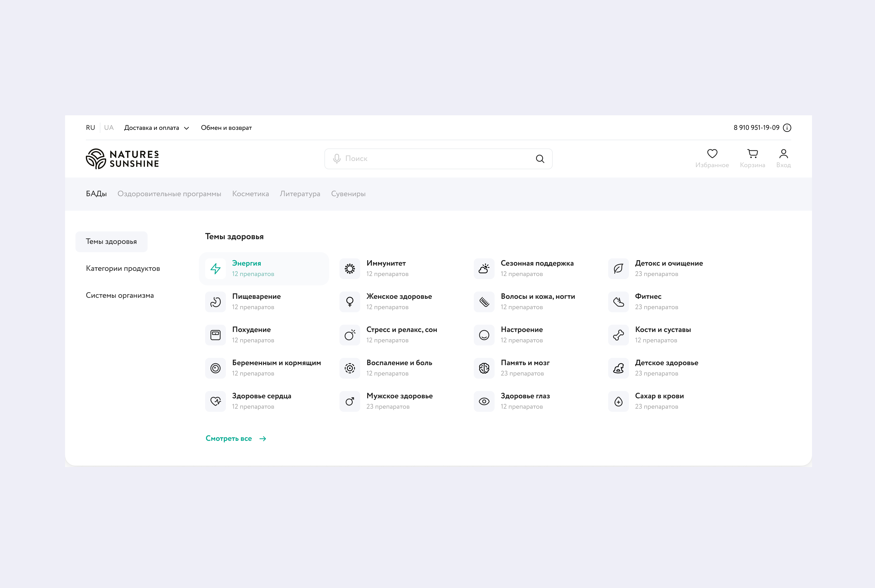Open the Здоровье глаз category title
Screen dimensions: 875x588
[x=525, y=396]
